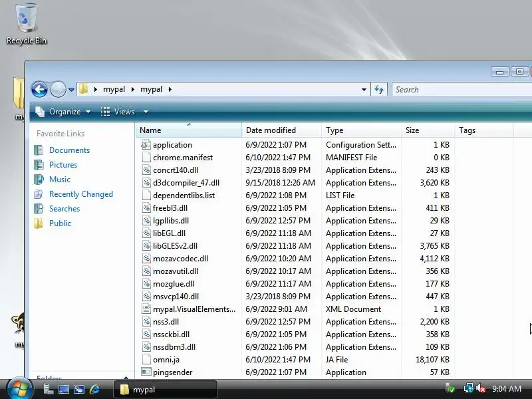The width and height of the screenshot is (532, 399).
Task: Activate the mypal taskbar button
Action: tap(165, 390)
